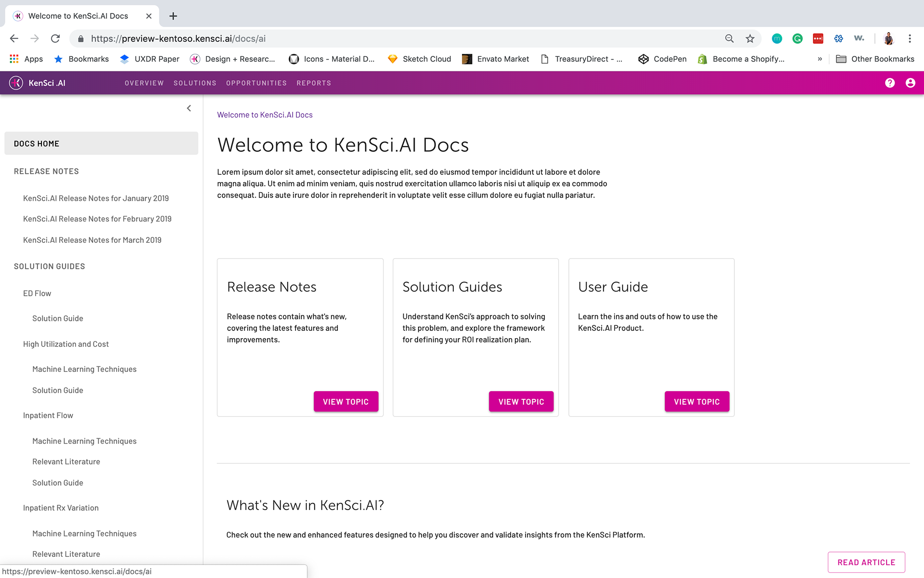Open the CodePen bookmark
Image resolution: width=924 pixels, height=578 pixels.
pyautogui.click(x=663, y=59)
